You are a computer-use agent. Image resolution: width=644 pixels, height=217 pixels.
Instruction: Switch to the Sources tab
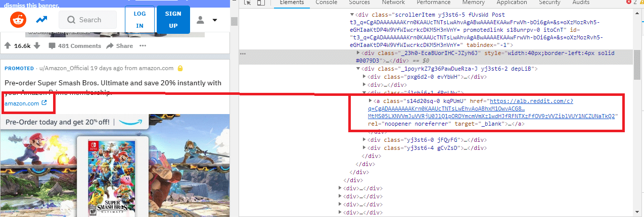pos(359,3)
